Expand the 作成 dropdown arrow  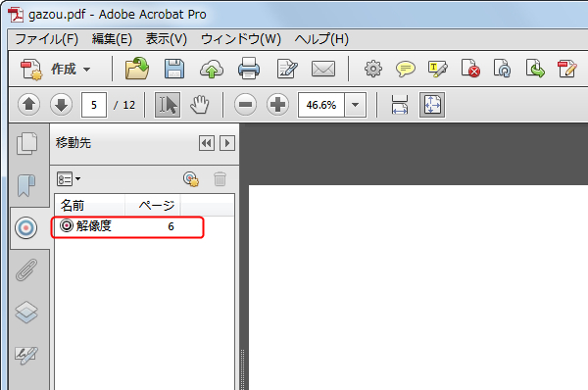pyautogui.click(x=86, y=70)
